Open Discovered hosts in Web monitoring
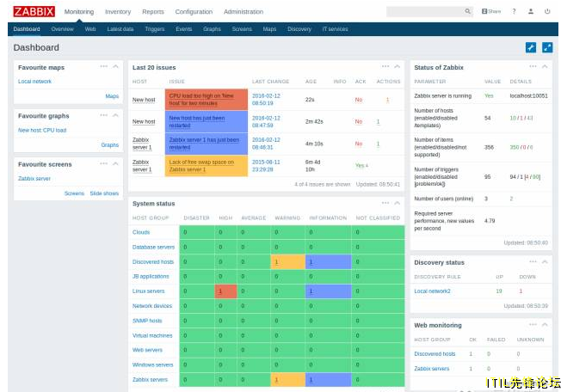This screenshot has height=392, width=561. (x=435, y=354)
